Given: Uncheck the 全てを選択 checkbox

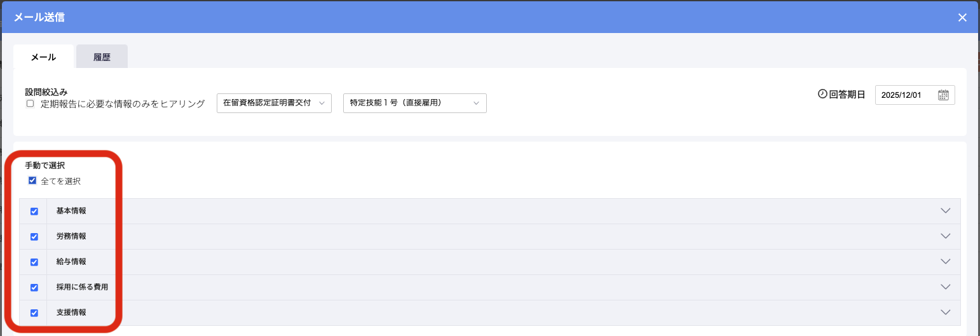Looking at the screenshot, I should pos(32,180).
